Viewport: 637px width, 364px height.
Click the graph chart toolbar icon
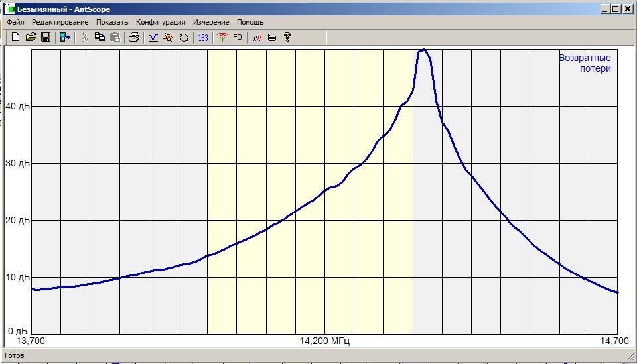click(153, 37)
